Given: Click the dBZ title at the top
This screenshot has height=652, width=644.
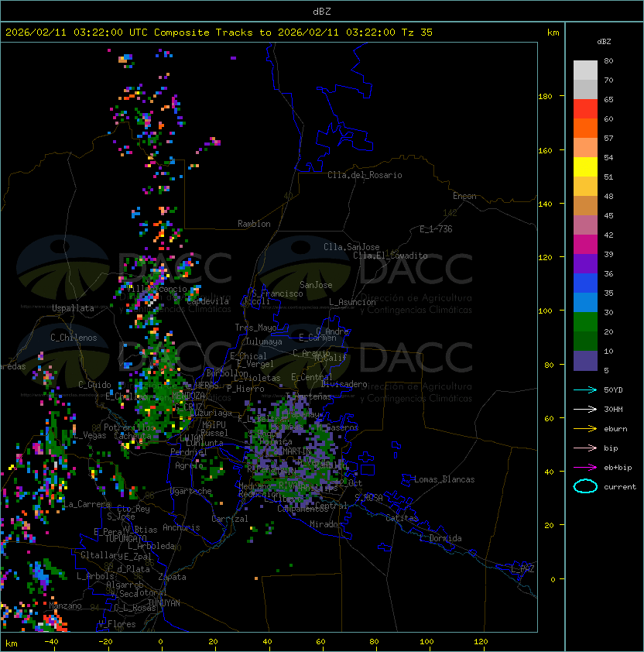Looking at the screenshot, I should [x=322, y=11].
